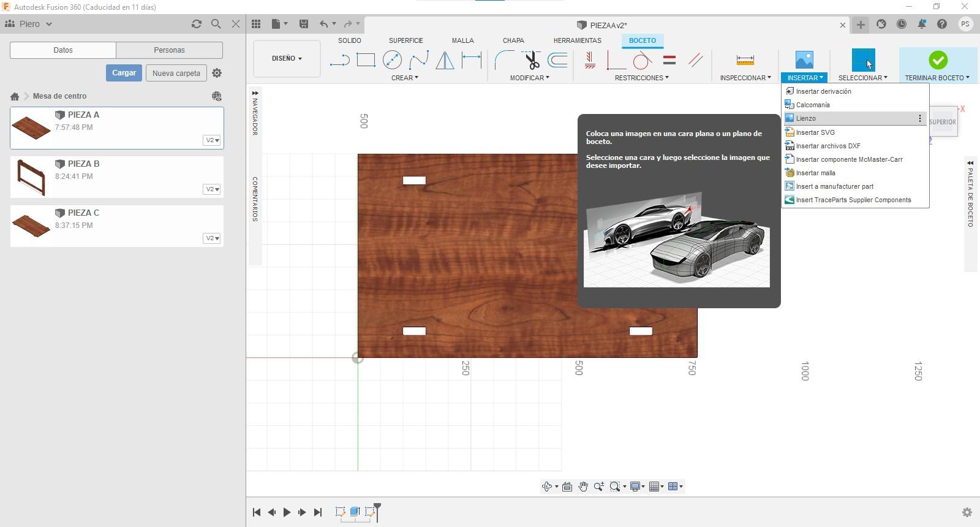Expand the SELECCIONAR menu
The width and height of the screenshot is (980, 527).
863,78
